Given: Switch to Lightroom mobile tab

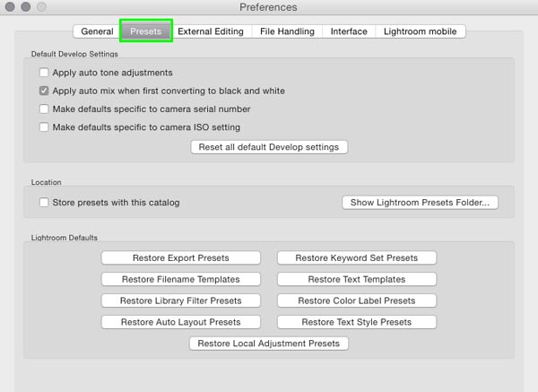Looking at the screenshot, I should pos(421,31).
